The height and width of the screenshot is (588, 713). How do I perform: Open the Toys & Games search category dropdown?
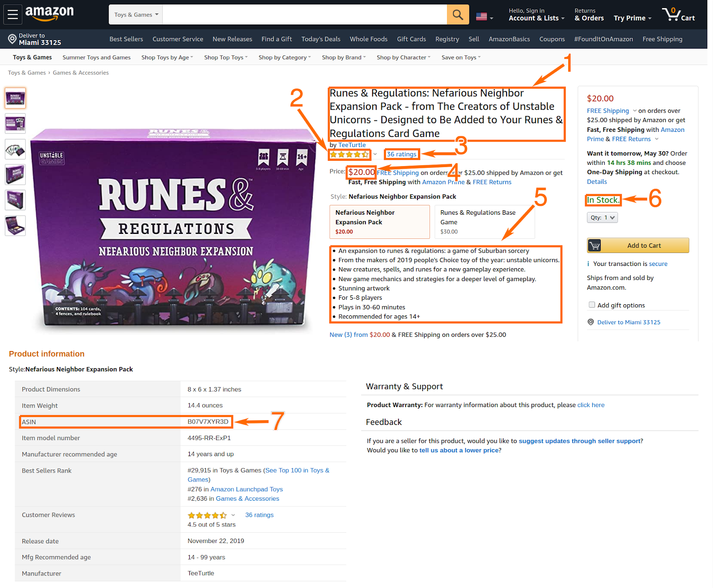coord(135,14)
